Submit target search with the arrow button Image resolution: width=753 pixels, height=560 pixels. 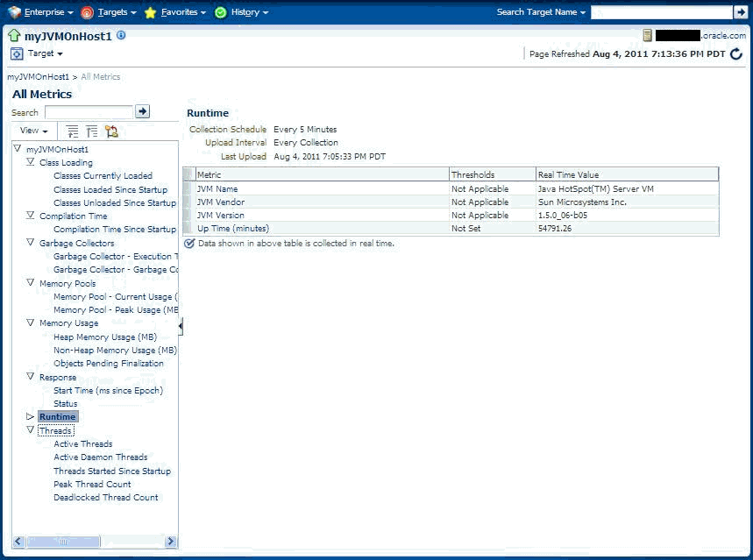click(x=740, y=12)
